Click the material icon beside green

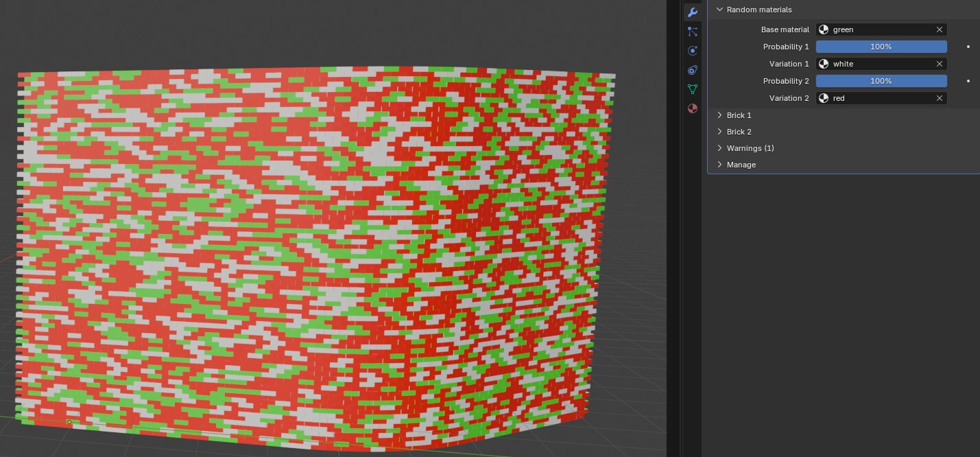pyautogui.click(x=824, y=30)
